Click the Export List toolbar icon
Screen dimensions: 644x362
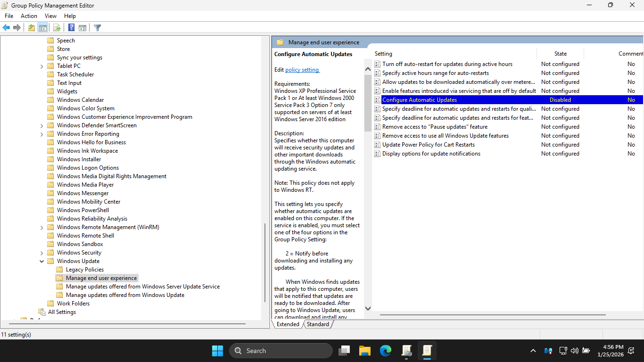coord(57,28)
